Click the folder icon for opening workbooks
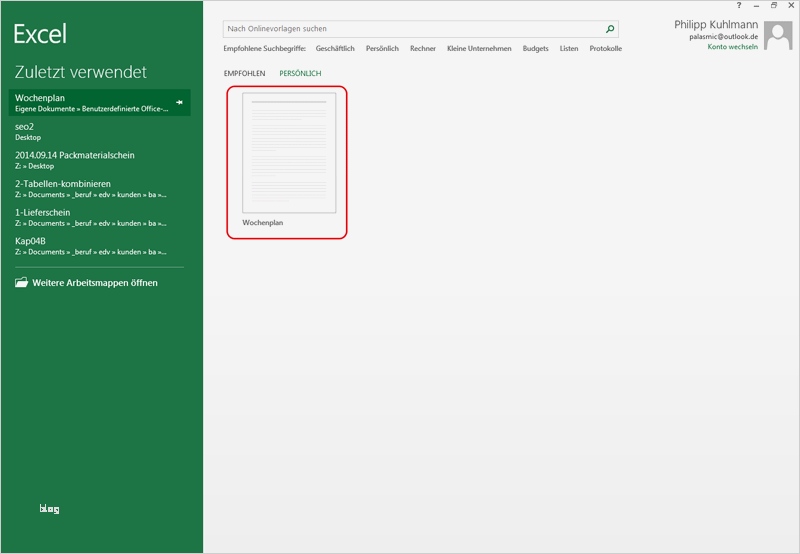800x554 pixels. tap(21, 282)
